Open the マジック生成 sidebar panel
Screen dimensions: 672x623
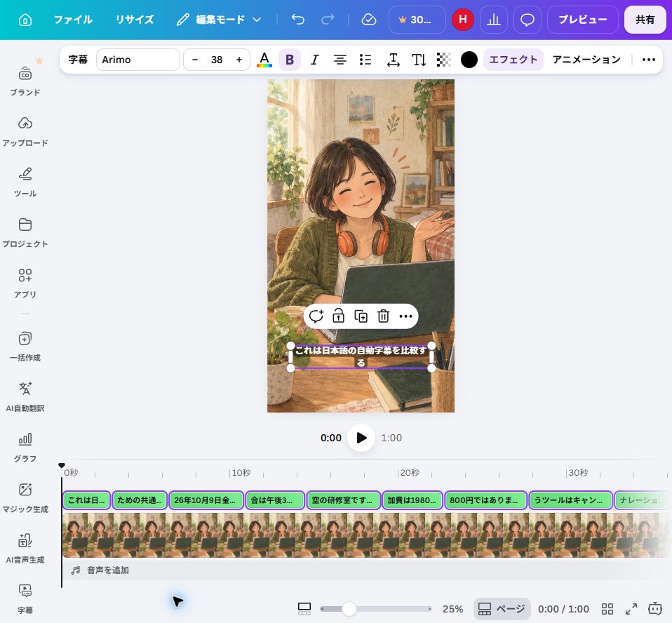tap(25, 498)
